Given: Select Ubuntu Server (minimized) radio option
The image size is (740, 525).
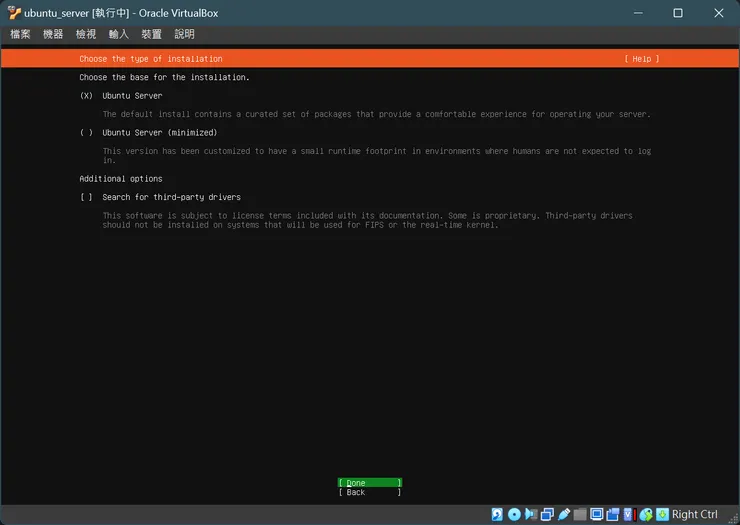Looking at the screenshot, I should pos(86,133).
